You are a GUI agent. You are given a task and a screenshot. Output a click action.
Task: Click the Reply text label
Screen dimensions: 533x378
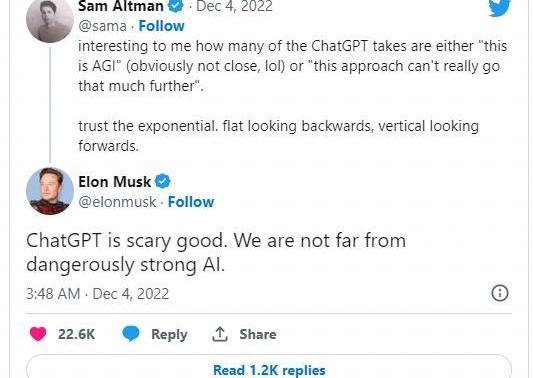(169, 334)
